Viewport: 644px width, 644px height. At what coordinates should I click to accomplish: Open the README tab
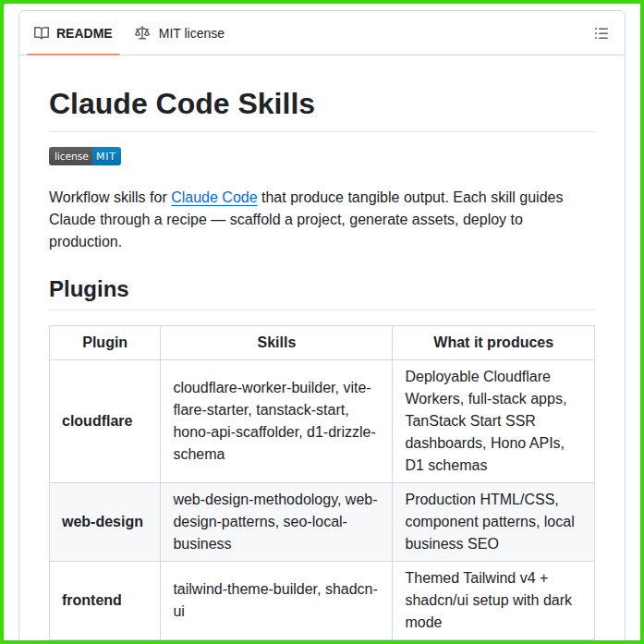click(x=73, y=33)
